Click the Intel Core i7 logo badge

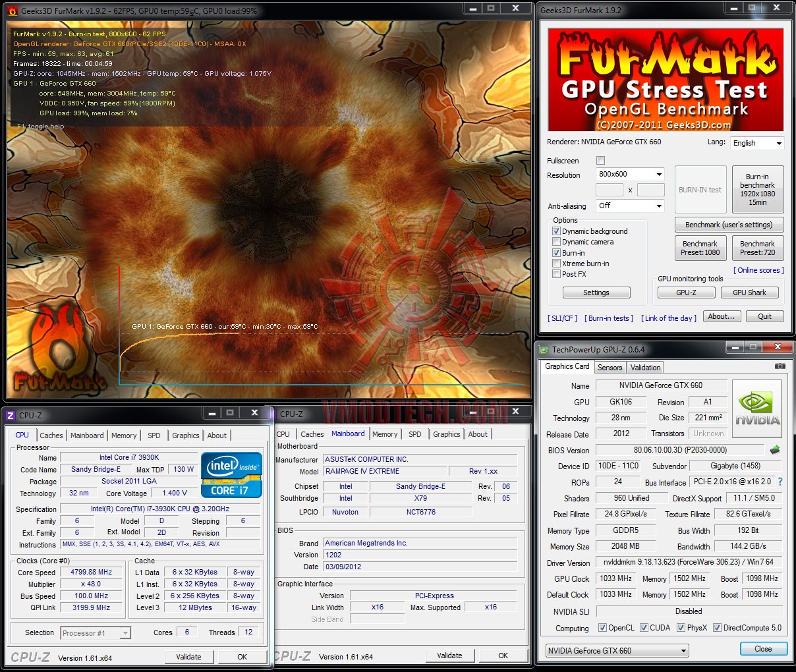232,475
